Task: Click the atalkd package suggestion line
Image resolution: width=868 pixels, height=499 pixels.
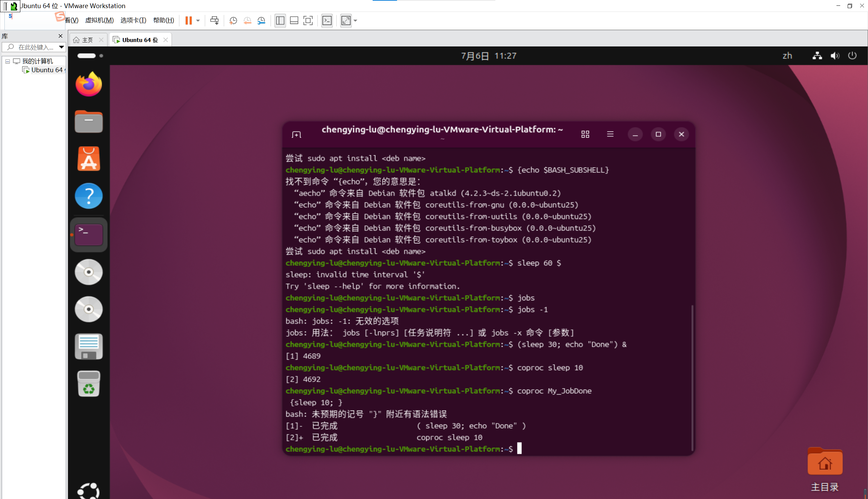Action: pyautogui.click(x=427, y=193)
